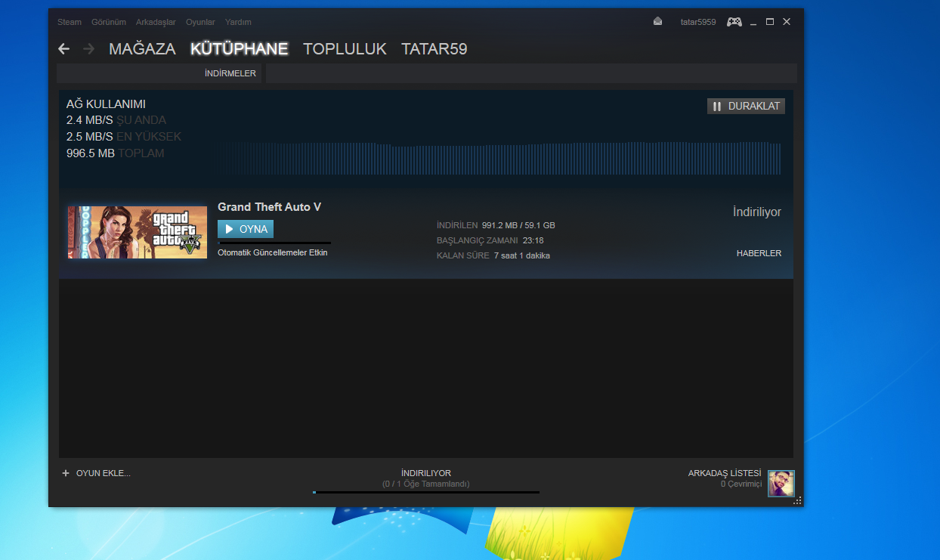940x560 pixels.
Task: Minimize the Steam window
Action: tap(754, 22)
